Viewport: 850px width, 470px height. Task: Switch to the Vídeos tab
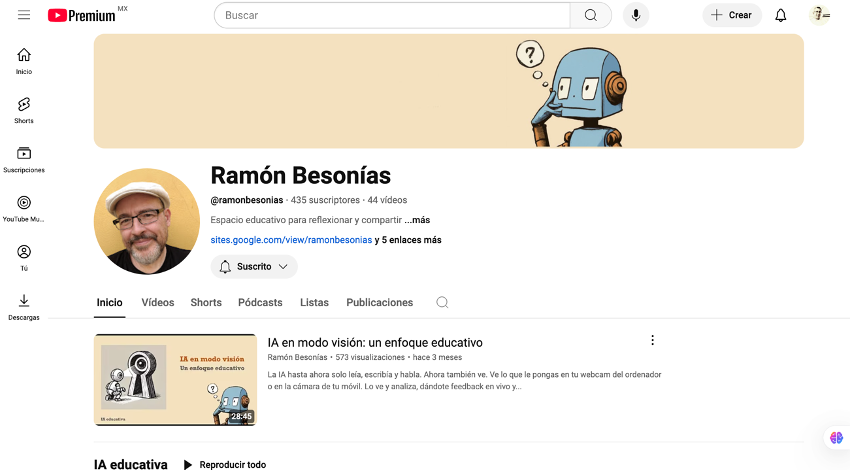pyautogui.click(x=158, y=302)
